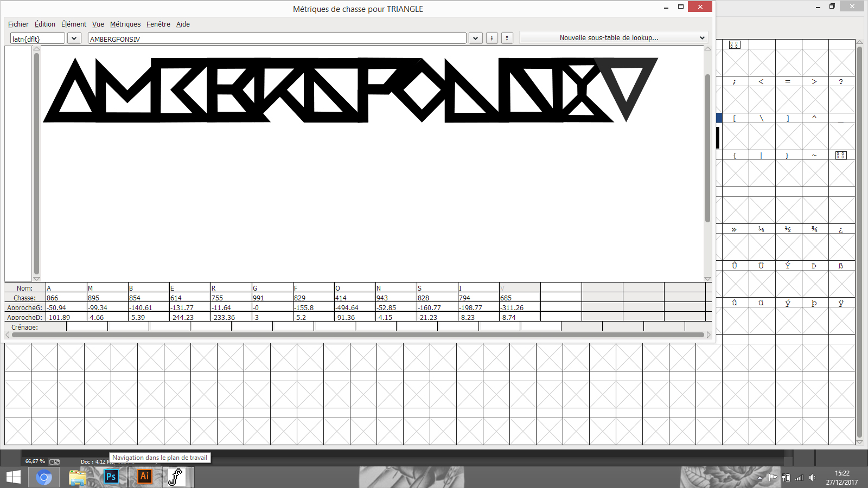Screen dimensions: 868x488
Task: Open the Métriques menu
Action: pos(125,24)
